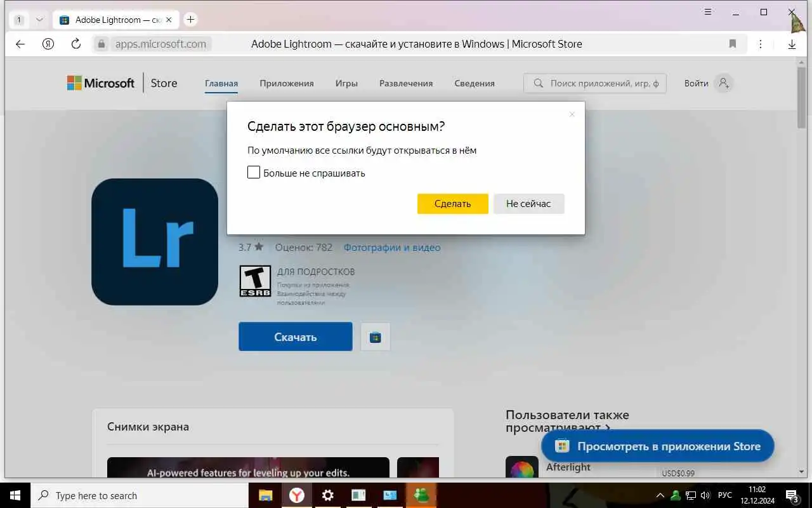Open Пользователи также просматривают heading link

pos(567,421)
